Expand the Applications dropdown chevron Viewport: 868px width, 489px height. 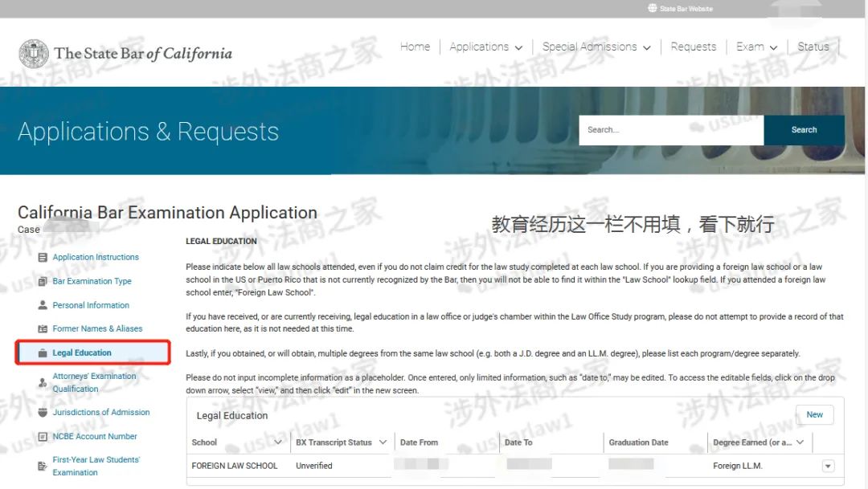(518, 48)
